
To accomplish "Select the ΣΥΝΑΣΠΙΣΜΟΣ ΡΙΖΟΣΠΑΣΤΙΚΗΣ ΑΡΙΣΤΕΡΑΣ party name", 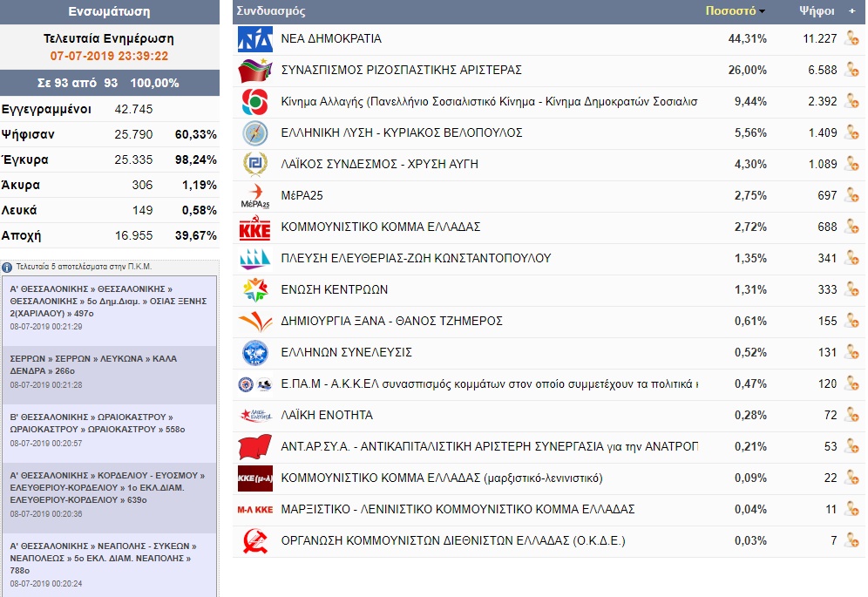I will [402, 70].
